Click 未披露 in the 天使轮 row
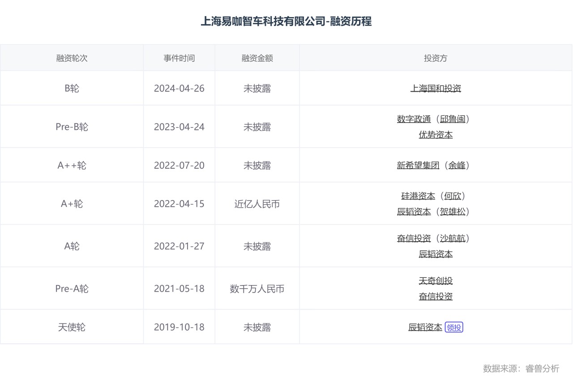Image resolution: width=573 pixels, height=392 pixels. (257, 327)
